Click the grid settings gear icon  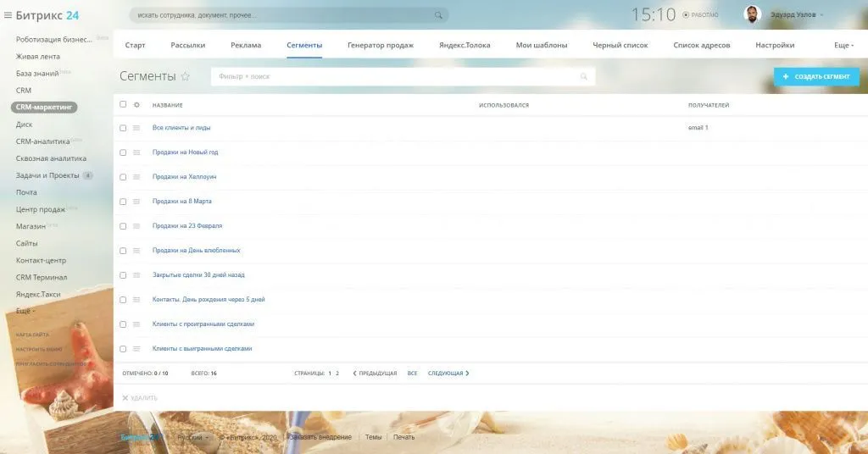pyautogui.click(x=136, y=105)
